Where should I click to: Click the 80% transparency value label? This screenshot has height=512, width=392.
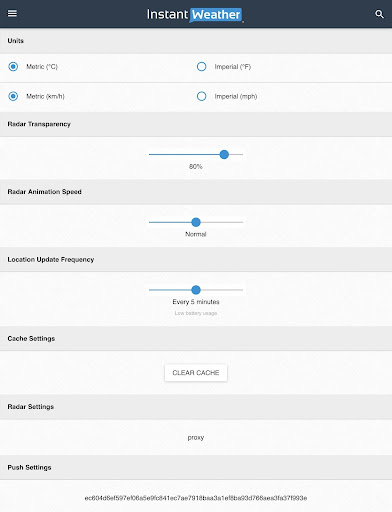tap(196, 166)
